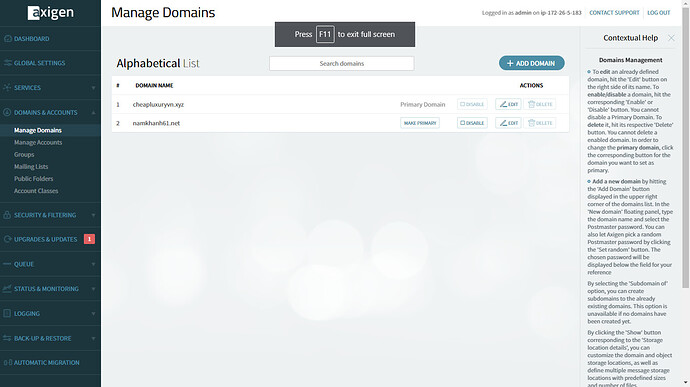
Task: Click the Contact Support link
Action: [614, 13]
